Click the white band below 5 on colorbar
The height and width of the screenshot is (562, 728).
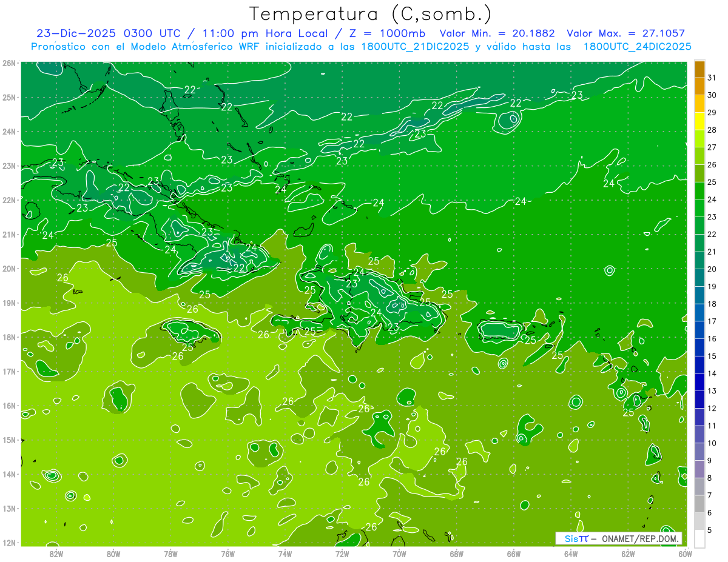[x=699, y=538]
